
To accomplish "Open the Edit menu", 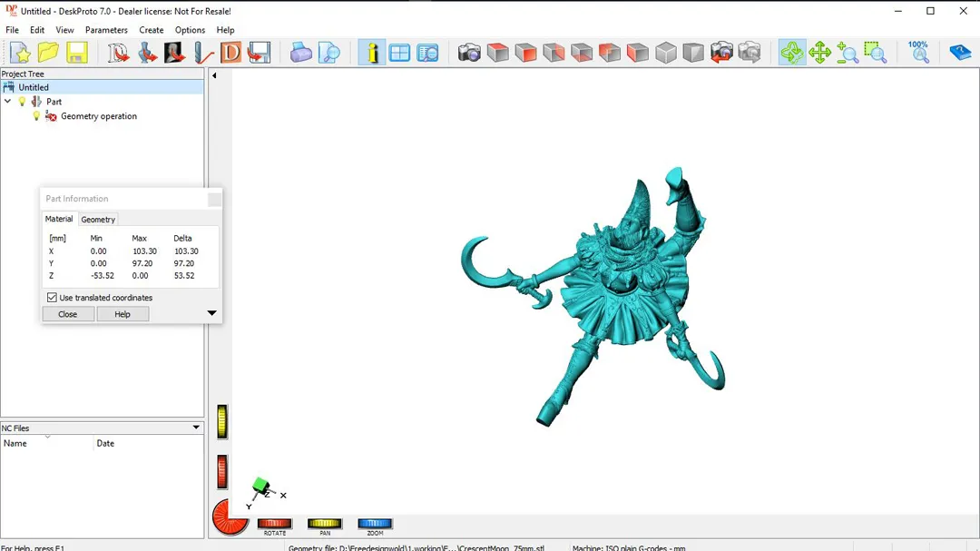I will pos(37,30).
